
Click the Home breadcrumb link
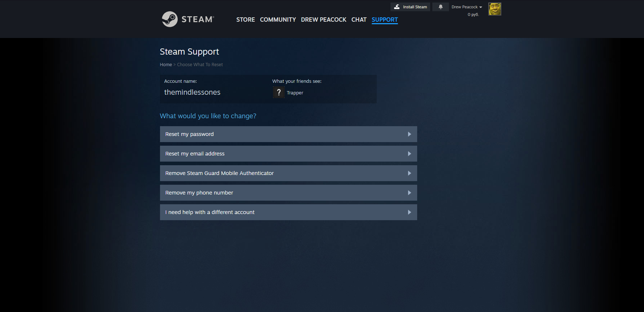[x=166, y=65]
